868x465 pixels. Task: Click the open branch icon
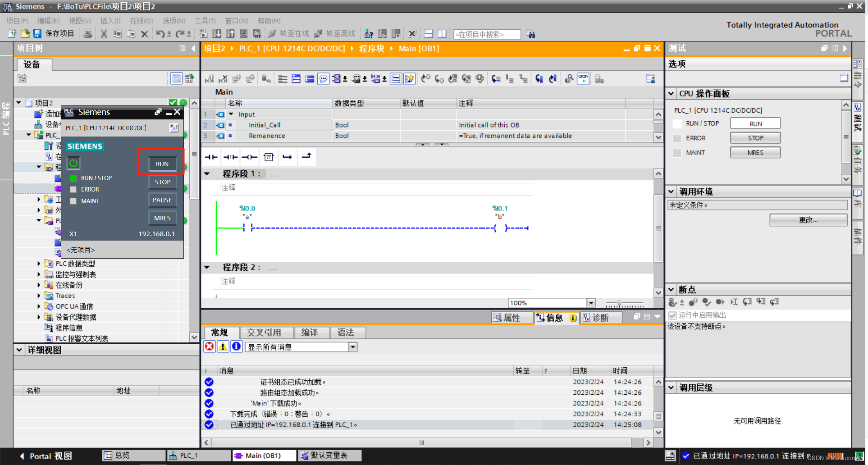click(287, 157)
